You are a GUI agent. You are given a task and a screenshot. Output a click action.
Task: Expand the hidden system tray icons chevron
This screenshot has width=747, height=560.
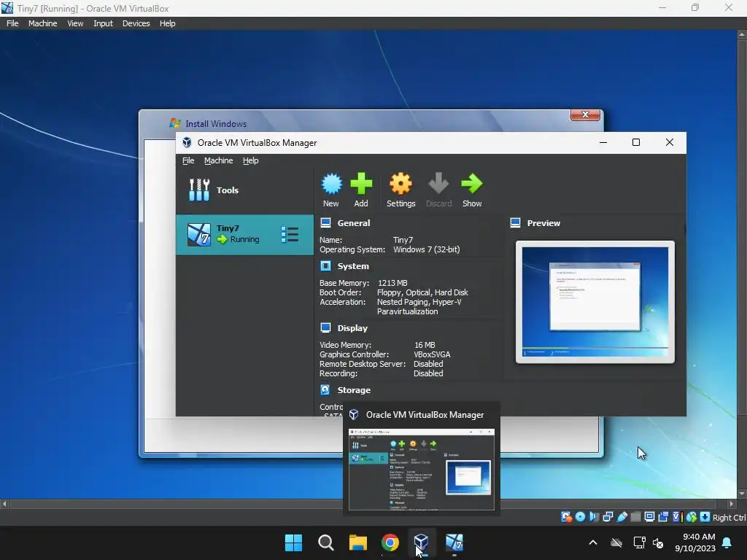(592, 542)
